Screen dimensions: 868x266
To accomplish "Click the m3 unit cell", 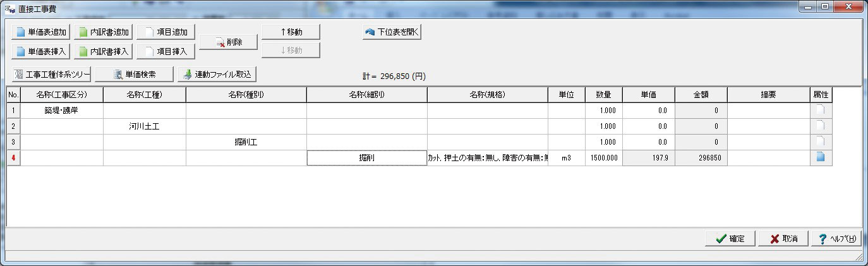I will pyautogui.click(x=567, y=158).
